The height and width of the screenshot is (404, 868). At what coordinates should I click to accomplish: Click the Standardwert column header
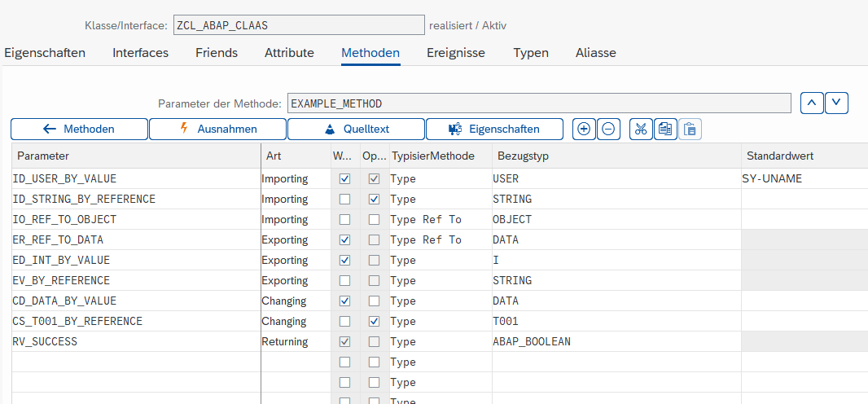coord(804,156)
